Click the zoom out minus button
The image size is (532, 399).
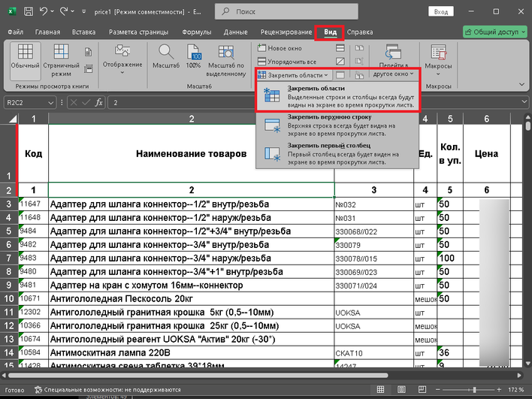point(437,390)
